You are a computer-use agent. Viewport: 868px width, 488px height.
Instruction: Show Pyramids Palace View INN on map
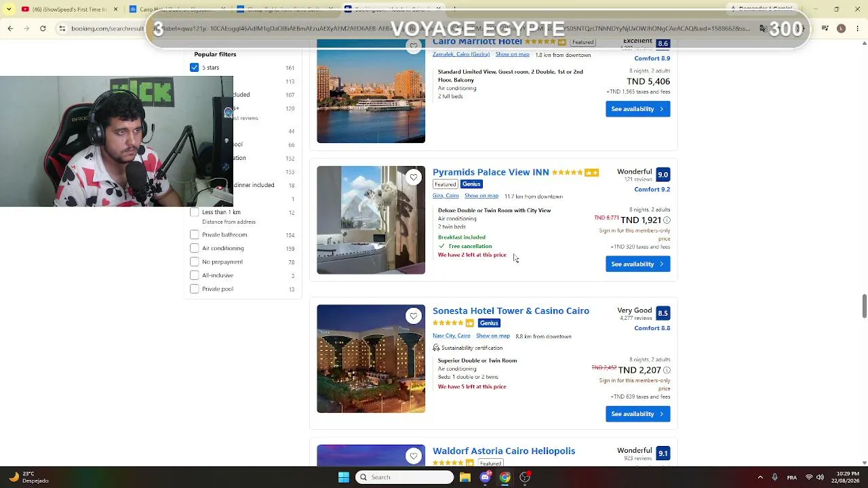click(x=481, y=196)
